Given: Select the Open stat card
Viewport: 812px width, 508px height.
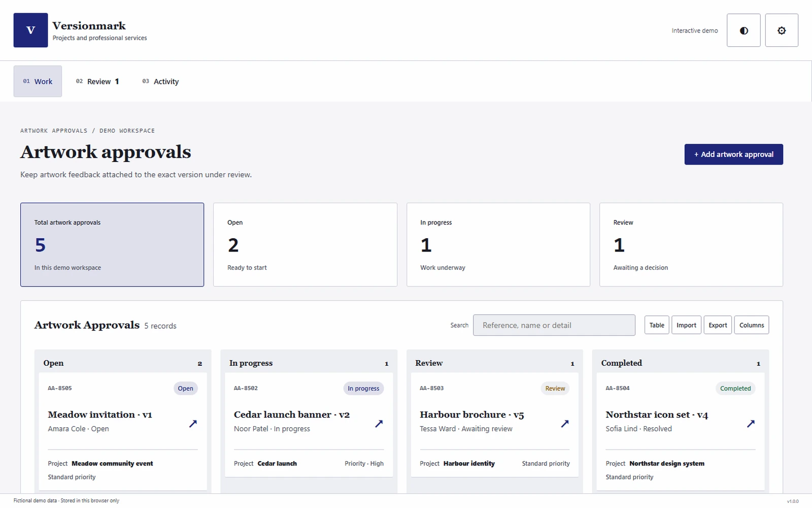Looking at the screenshot, I should tap(305, 245).
